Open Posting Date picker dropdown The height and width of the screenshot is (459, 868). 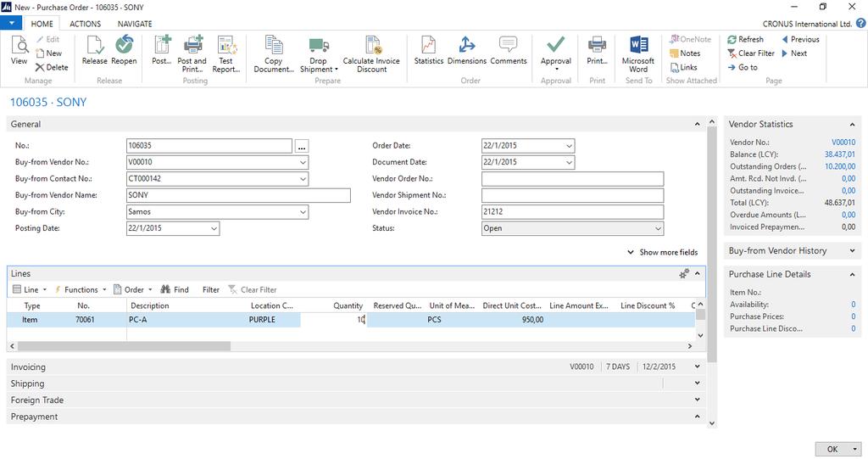click(214, 228)
